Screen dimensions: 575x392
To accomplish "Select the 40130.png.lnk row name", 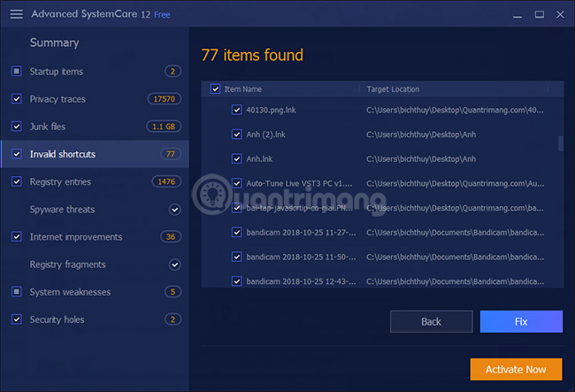I will 271,110.
